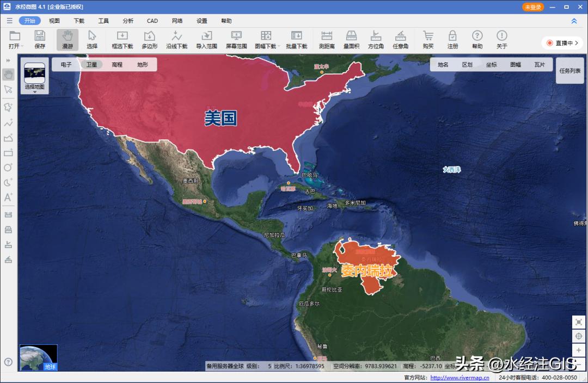Measure with the 任意角 angle tool
The image size is (588, 383).
coord(401,40)
